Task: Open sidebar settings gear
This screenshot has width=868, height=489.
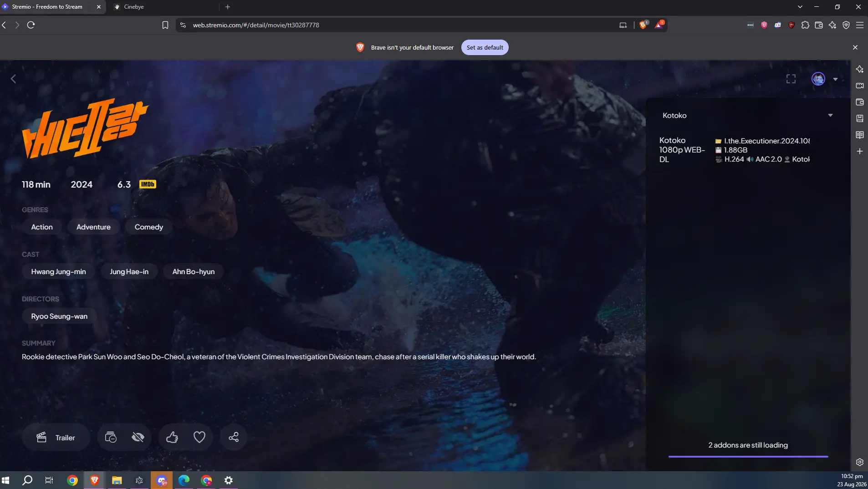Action: coord(860,462)
